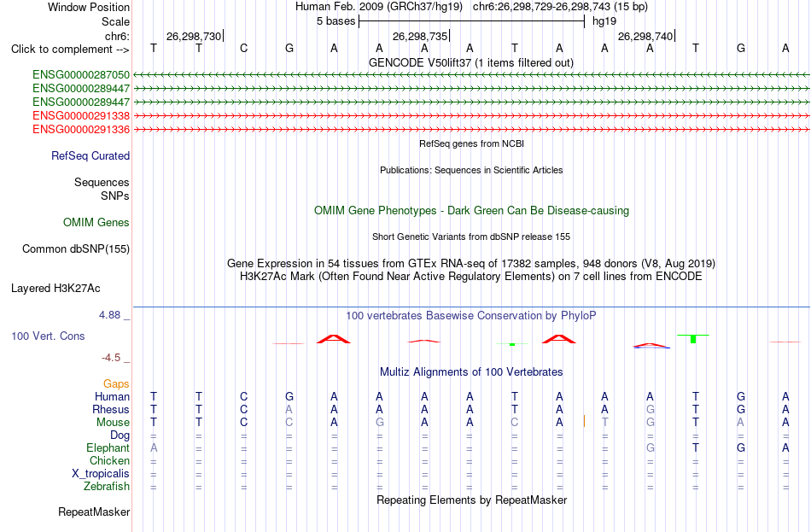Click the Mouse species alignment label
Screen dimensions: 811x532
[x=113, y=423]
